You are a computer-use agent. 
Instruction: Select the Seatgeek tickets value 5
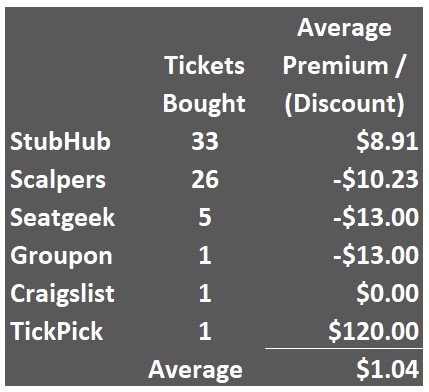[x=205, y=217]
